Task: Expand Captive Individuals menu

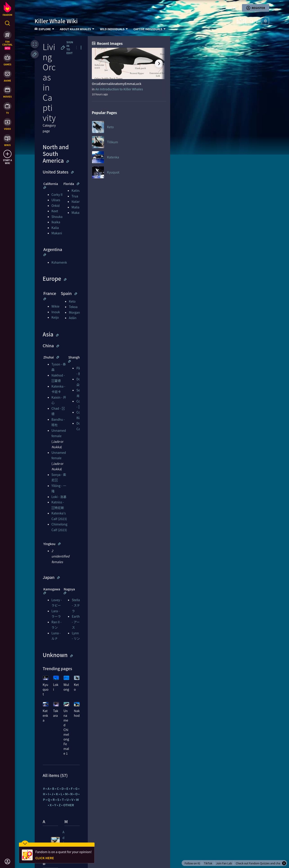Action: [149, 29]
